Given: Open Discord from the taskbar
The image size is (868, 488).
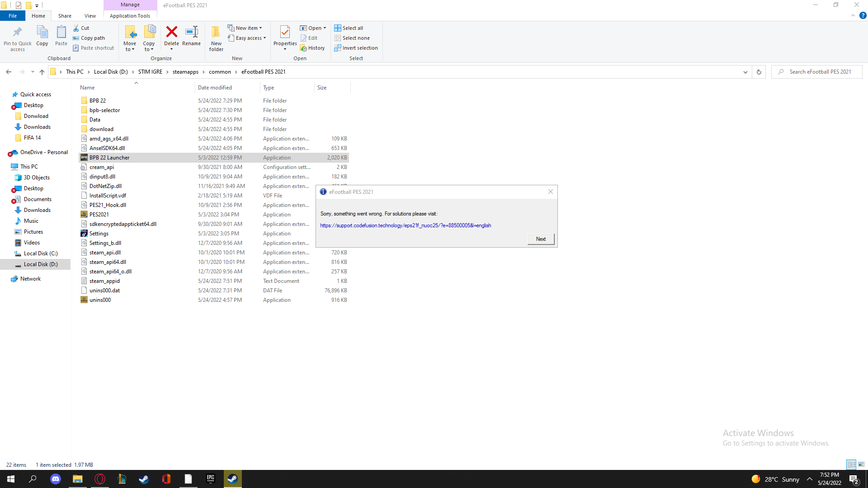Looking at the screenshot, I should point(56,479).
